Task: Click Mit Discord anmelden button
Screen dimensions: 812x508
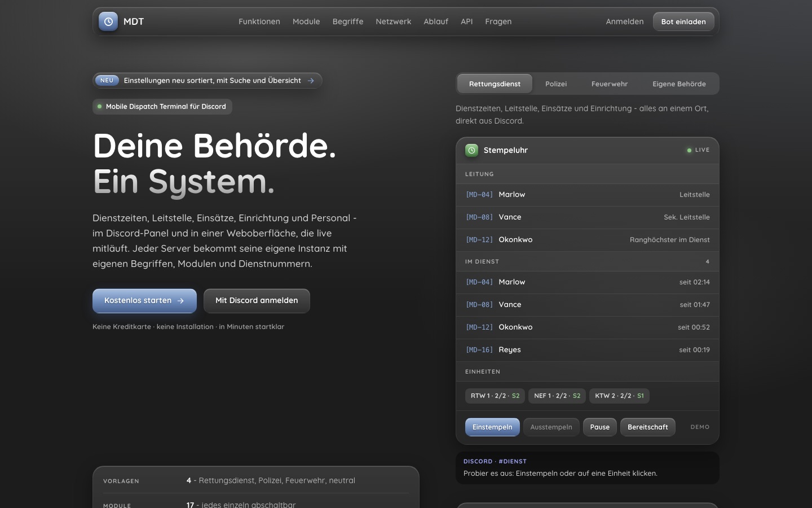Action: click(257, 301)
